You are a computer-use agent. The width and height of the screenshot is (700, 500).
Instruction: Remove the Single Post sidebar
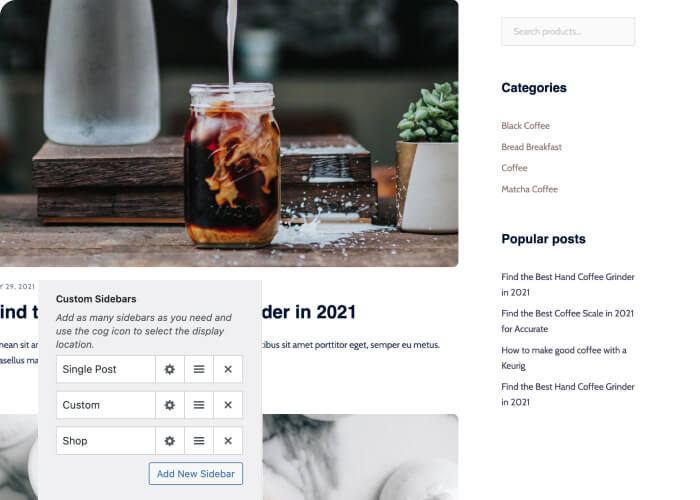(228, 369)
